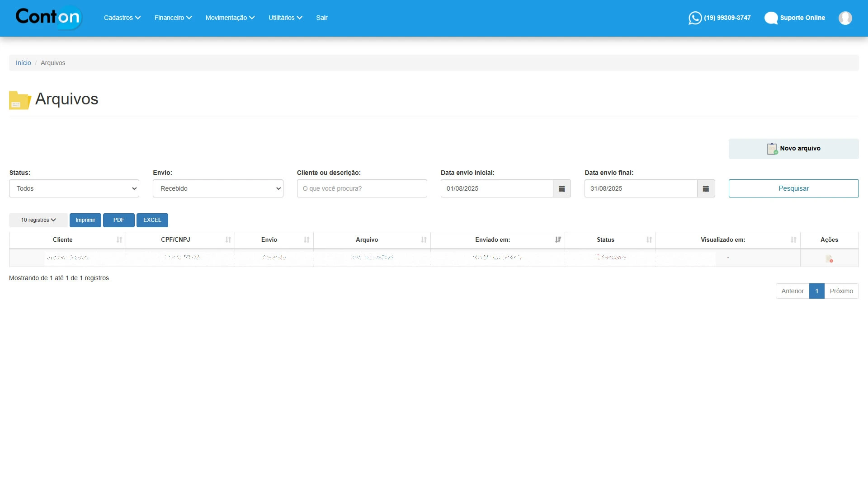This screenshot has width=868, height=488.
Task: Open the 10 registros page-size dropdown
Action: 38,221
